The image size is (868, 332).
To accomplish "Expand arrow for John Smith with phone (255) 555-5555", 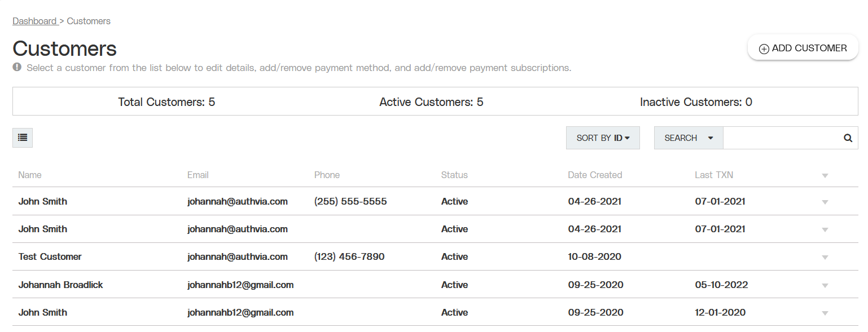I will coord(825,202).
